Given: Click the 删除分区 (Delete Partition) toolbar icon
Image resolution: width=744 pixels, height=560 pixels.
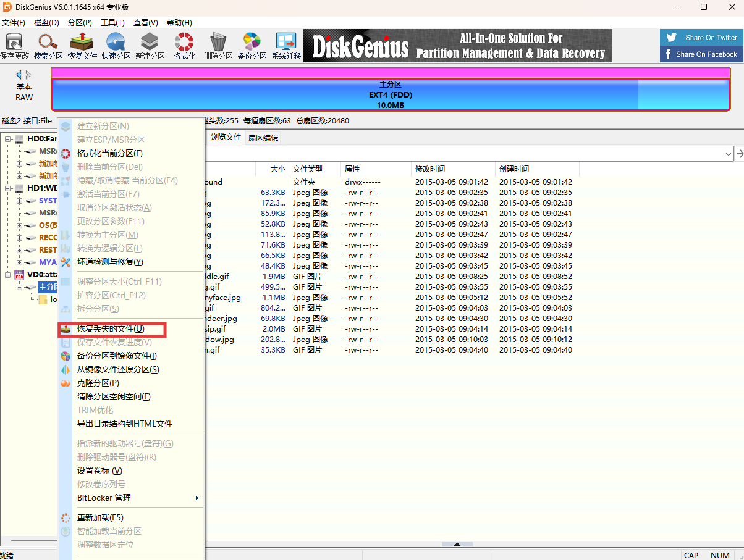Looking at the screenshot, I should (218, 46).
